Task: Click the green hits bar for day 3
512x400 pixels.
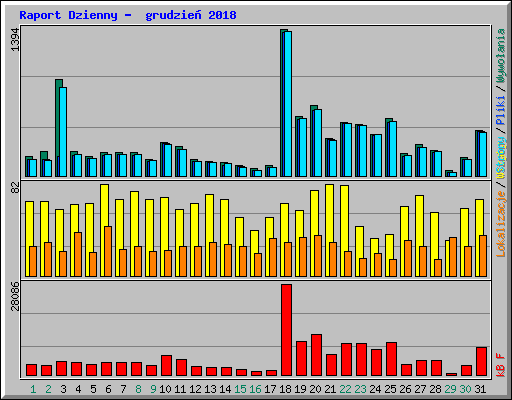Action: [x=57, y=128]
